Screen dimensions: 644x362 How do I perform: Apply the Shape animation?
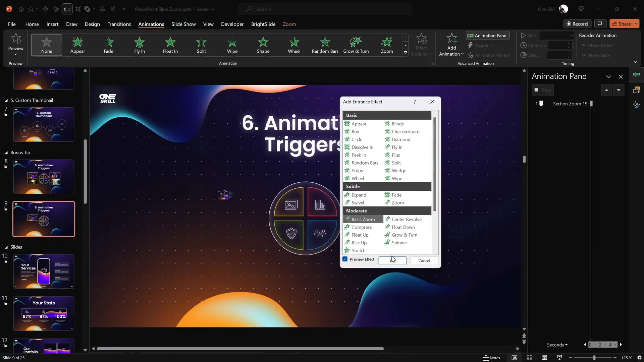click(x=263, y=45)
